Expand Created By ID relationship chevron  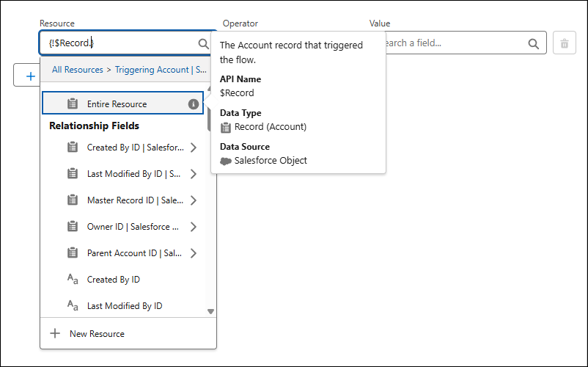[x=194, y=148]
